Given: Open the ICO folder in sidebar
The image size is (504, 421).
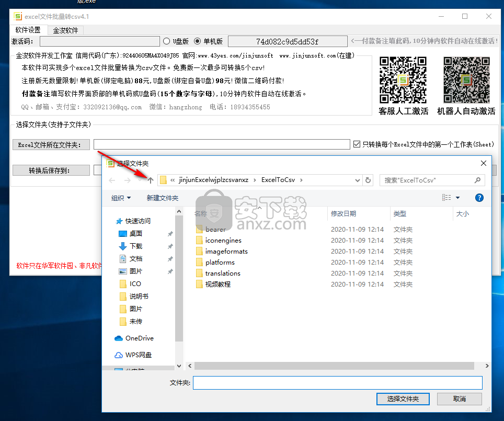Looking at the screenshot, I should pos(135,283).
